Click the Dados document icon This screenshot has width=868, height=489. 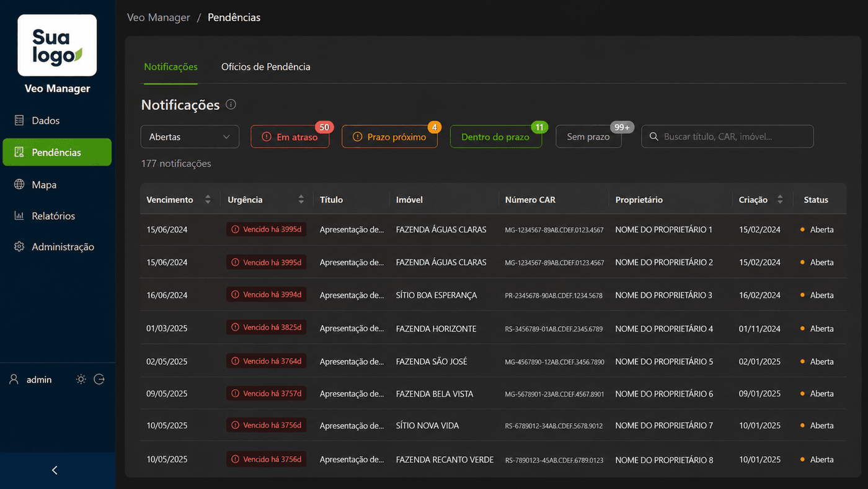click(x=19, y=120)
